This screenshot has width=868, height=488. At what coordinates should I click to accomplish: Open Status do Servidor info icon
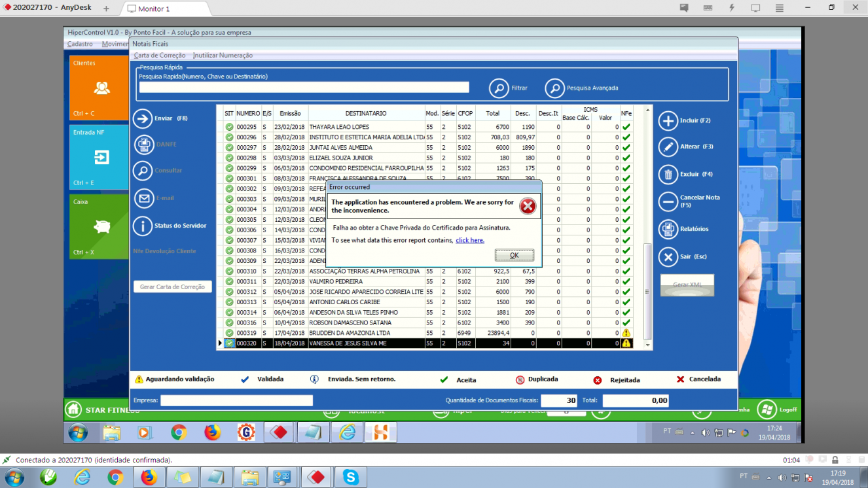click(x=143, y=226)
